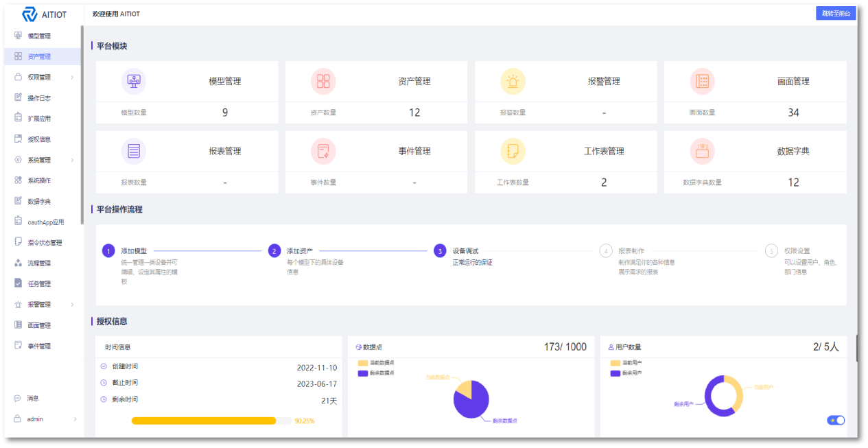Click the 数据字典 sidebar icon
The height and width of the screenshot is (448, 868).
(x=19, y=201)
